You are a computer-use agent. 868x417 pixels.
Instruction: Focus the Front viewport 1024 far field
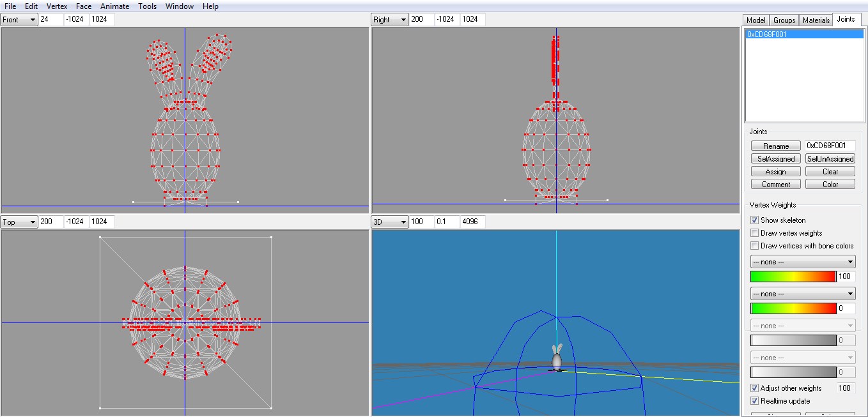tap(102, 20)
